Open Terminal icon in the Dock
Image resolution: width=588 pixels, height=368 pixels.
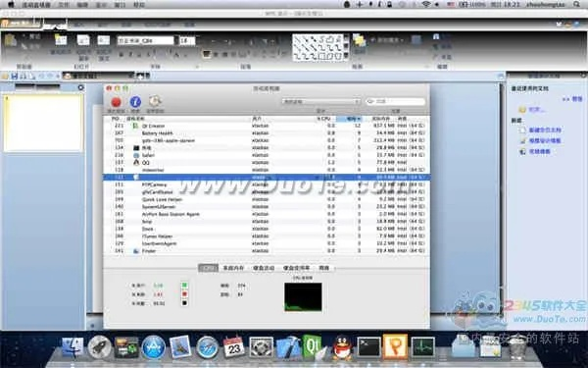pyautogui.click(x=368, y=347)
